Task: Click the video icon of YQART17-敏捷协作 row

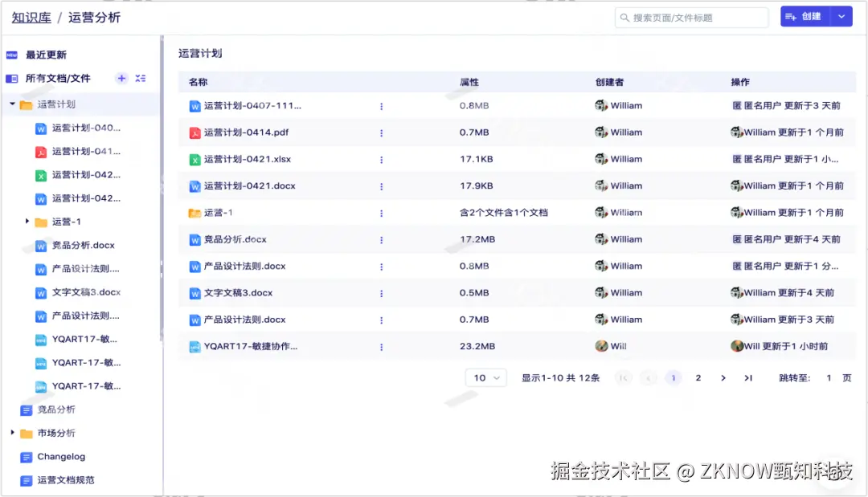Action: 194,347
